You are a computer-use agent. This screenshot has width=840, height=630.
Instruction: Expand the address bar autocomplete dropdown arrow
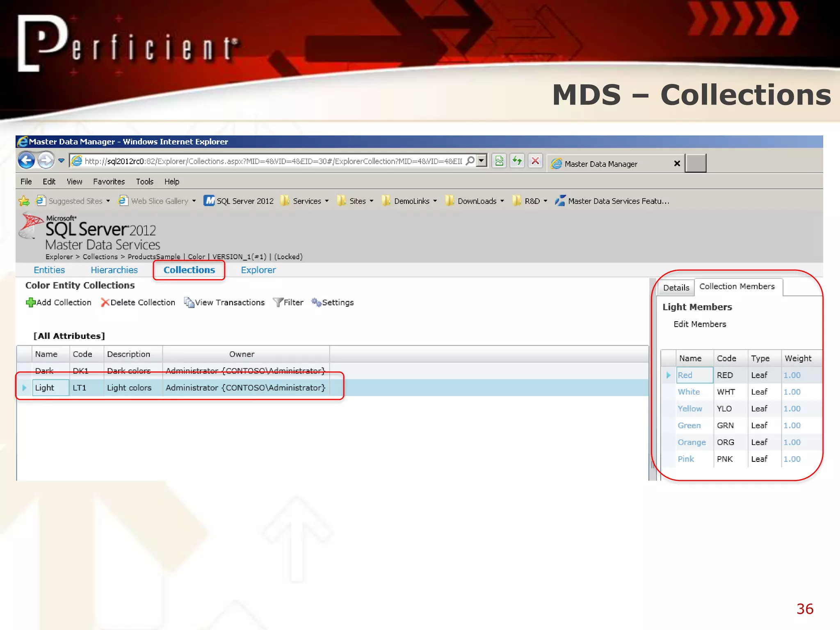482,160
